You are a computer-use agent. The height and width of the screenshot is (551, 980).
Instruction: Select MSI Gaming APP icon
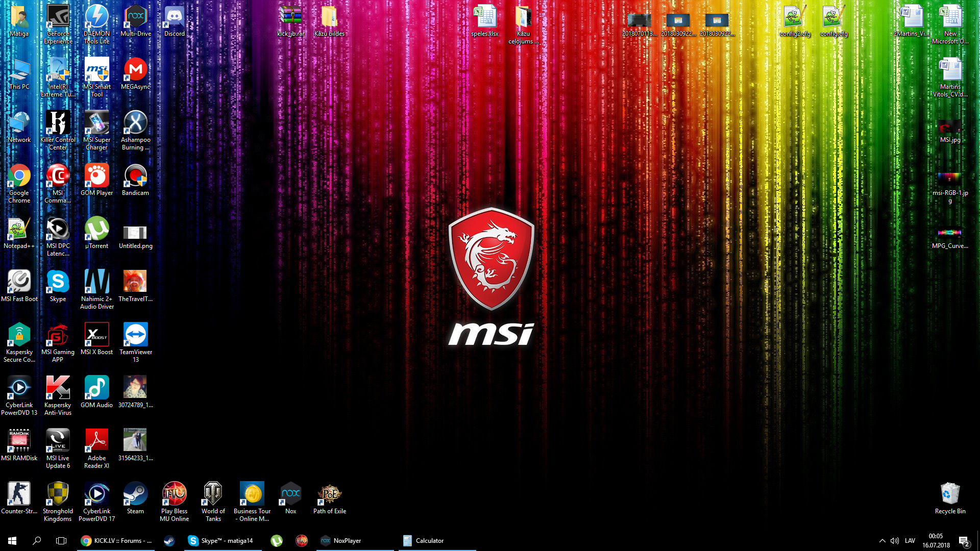[58, 342]
